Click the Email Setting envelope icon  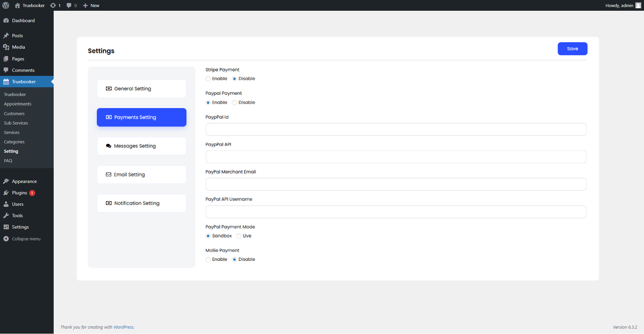pos(108,175)
